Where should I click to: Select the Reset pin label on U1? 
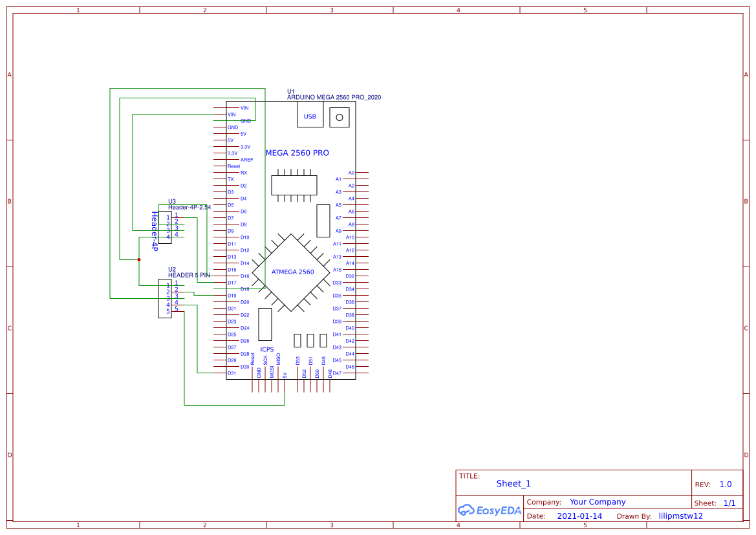pos(233,166)
